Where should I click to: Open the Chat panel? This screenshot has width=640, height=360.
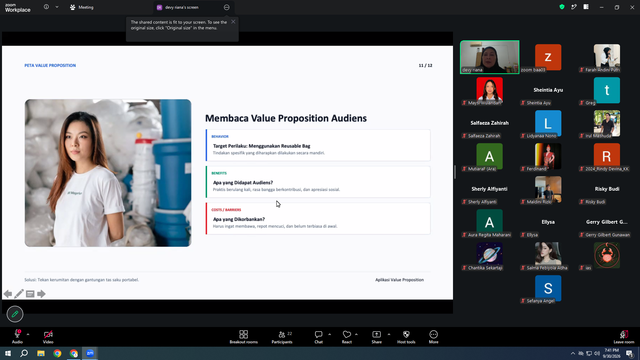[x=318, y=337]
